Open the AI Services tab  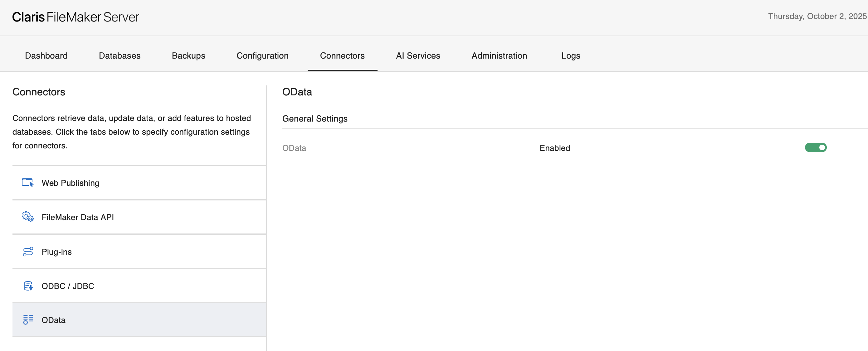[x=418, y=55]
